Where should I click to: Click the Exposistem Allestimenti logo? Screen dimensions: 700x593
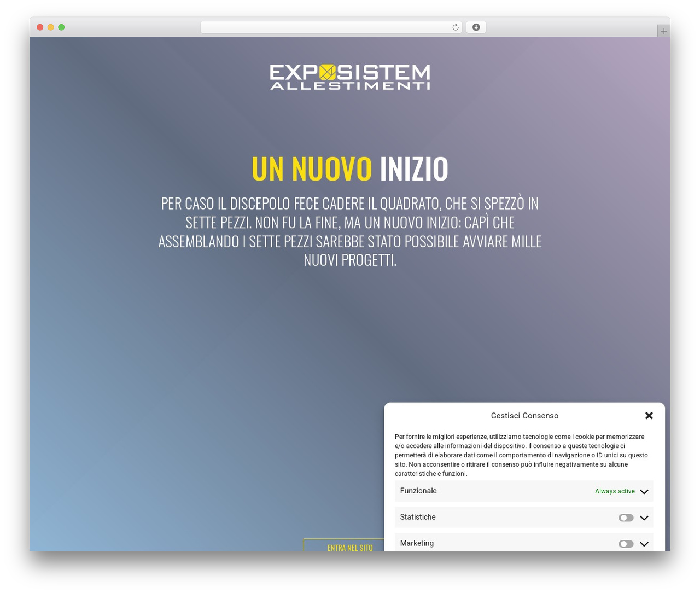click(x=350, y=77)
